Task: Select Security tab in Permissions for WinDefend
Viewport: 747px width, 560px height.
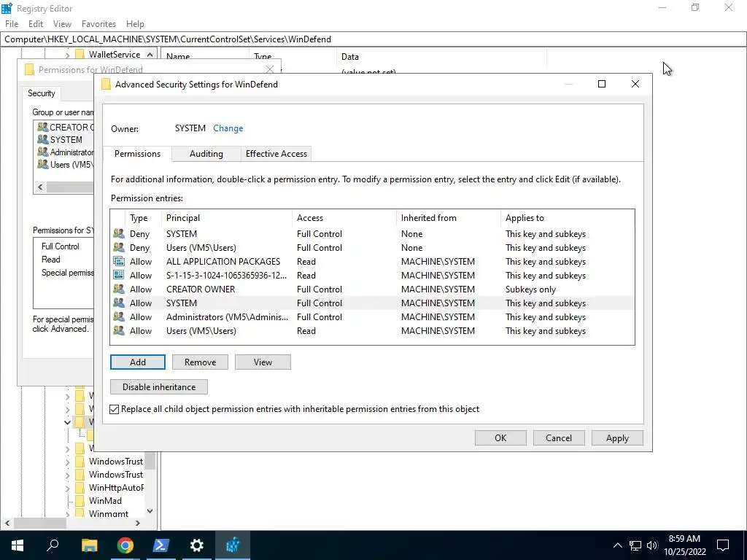Action: (x=42, y=93)
